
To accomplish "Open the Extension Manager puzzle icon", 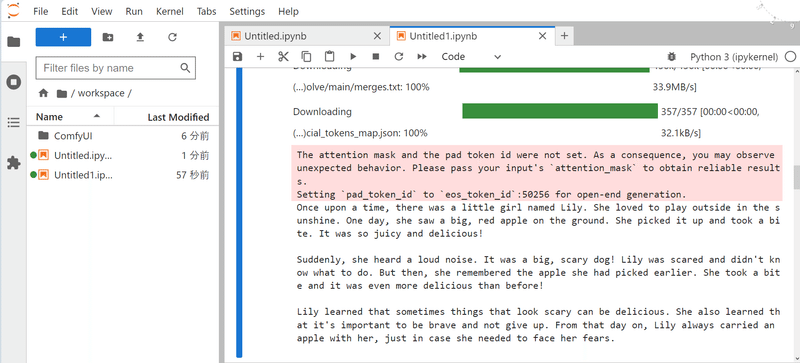I will click(x=14, y=163).
